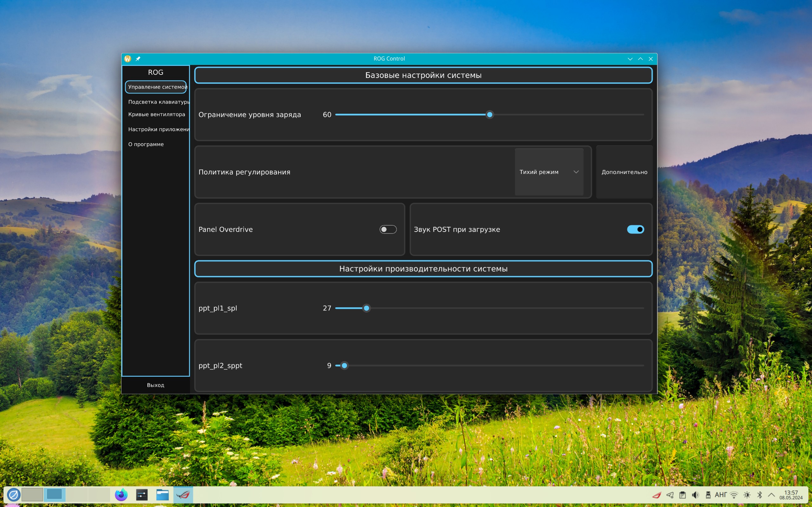Screen dimensions: 812x507
Task: Open Firefox from the taskbar
Action: click(121, 495)
